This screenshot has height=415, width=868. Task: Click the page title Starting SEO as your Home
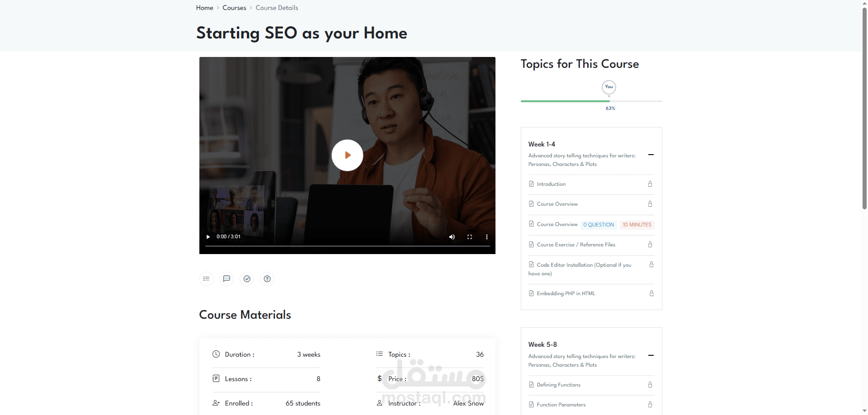point(302,33)
